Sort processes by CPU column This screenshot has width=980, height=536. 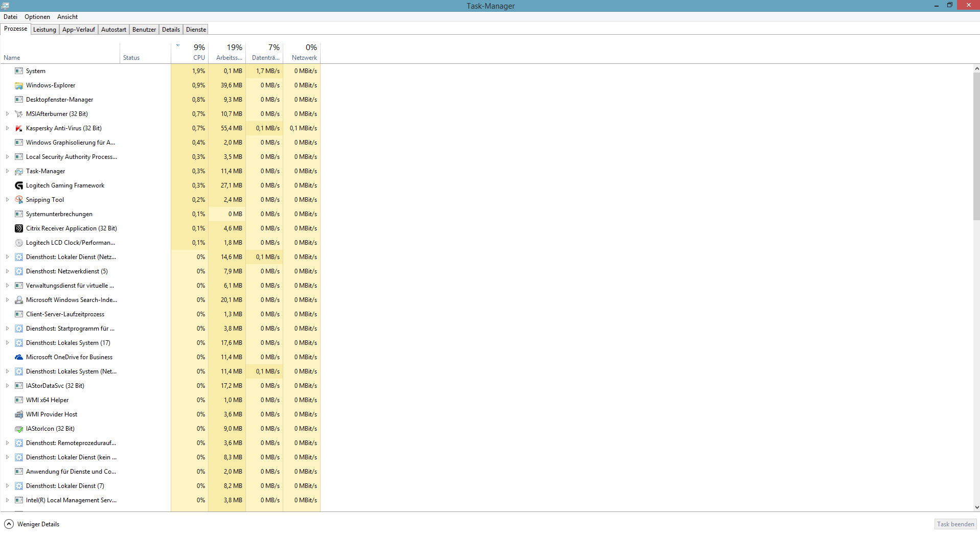[190, 53]
